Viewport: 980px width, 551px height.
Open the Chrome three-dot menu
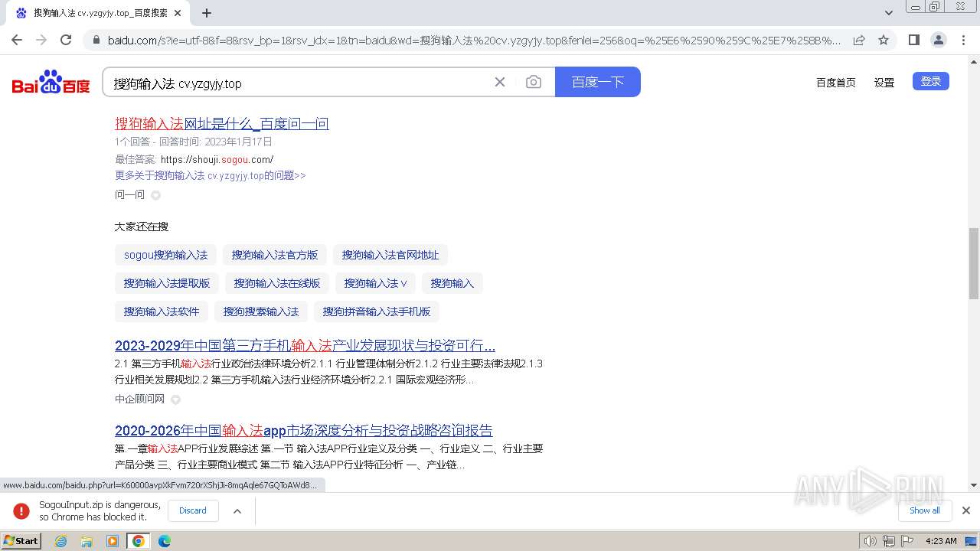tap(963, 40)
